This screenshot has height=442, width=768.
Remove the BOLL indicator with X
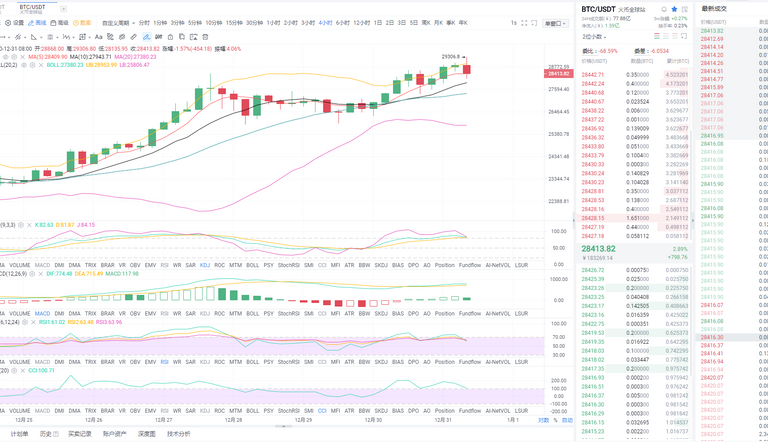[x=41, y=65]
